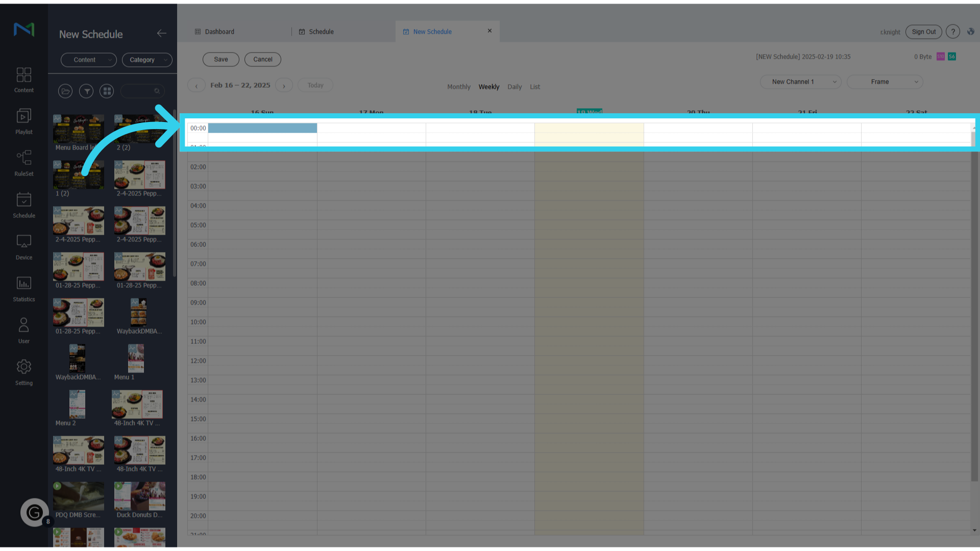Screen dimensions: 980x551
Task: Toggle the grid thumbnail view icon
Action: [107, 91]
